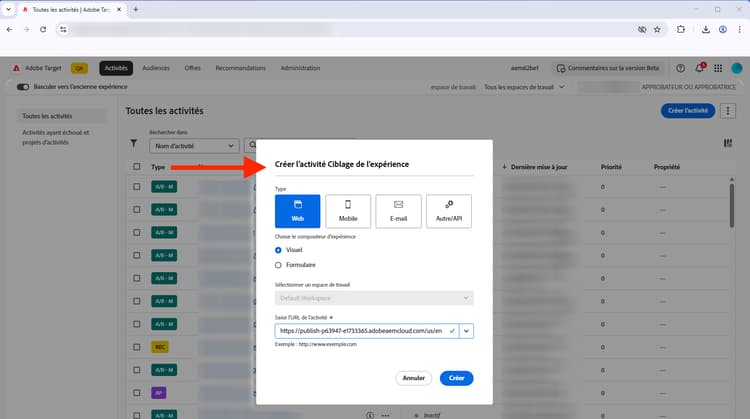Open the Audiences tab

click(x=156, y=68)
